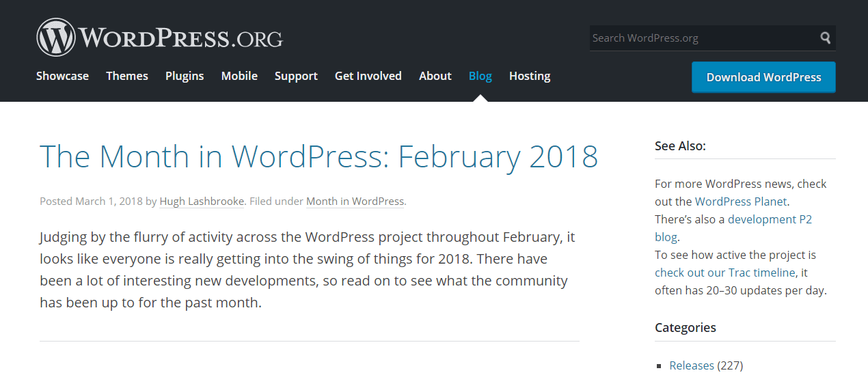Open author Hugh Lashbrooke's link
This screenshot has width=868, height=375.
[202, 202]
